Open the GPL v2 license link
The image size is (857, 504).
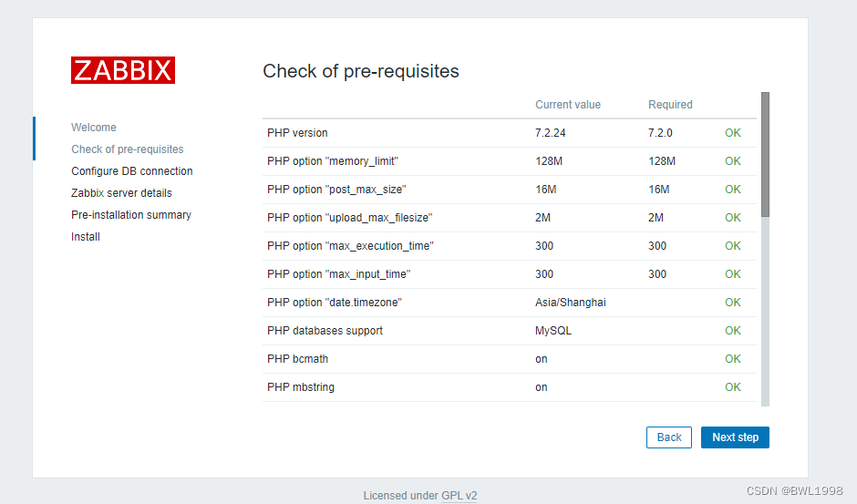(459, 495)
